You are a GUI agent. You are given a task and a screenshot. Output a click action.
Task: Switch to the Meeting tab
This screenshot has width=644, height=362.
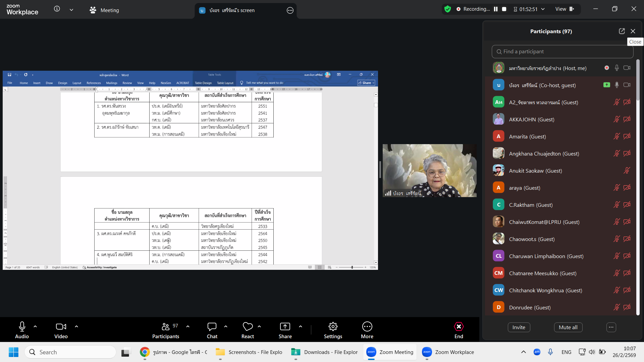[x=104, y=10]
